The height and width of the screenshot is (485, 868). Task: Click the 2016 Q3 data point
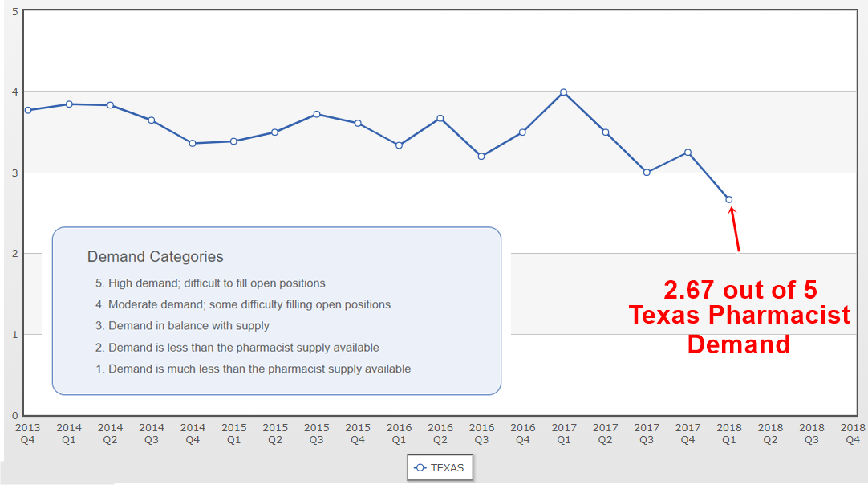tap(481, 156)
